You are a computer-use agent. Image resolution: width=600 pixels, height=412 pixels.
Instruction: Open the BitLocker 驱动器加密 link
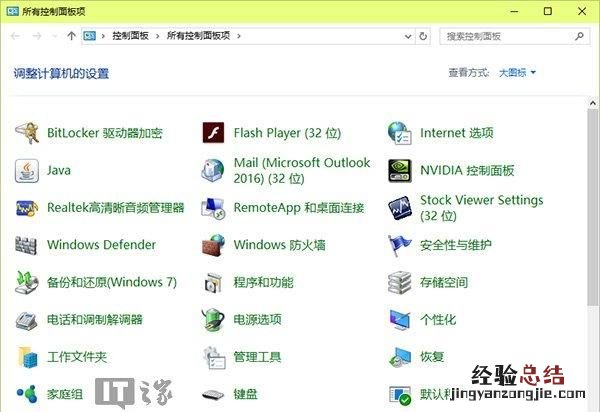coord(104,133)
